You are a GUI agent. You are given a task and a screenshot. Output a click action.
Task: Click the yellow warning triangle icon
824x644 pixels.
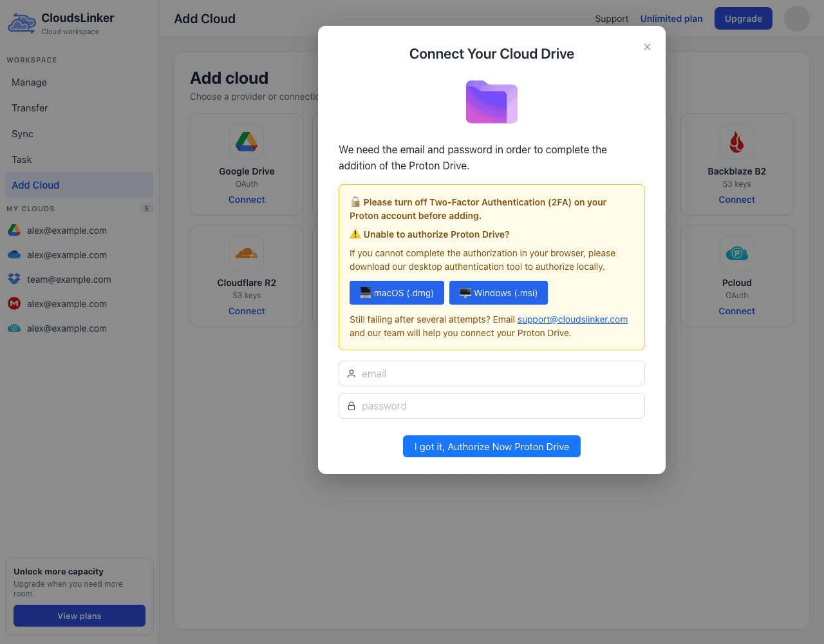(355, 234)
